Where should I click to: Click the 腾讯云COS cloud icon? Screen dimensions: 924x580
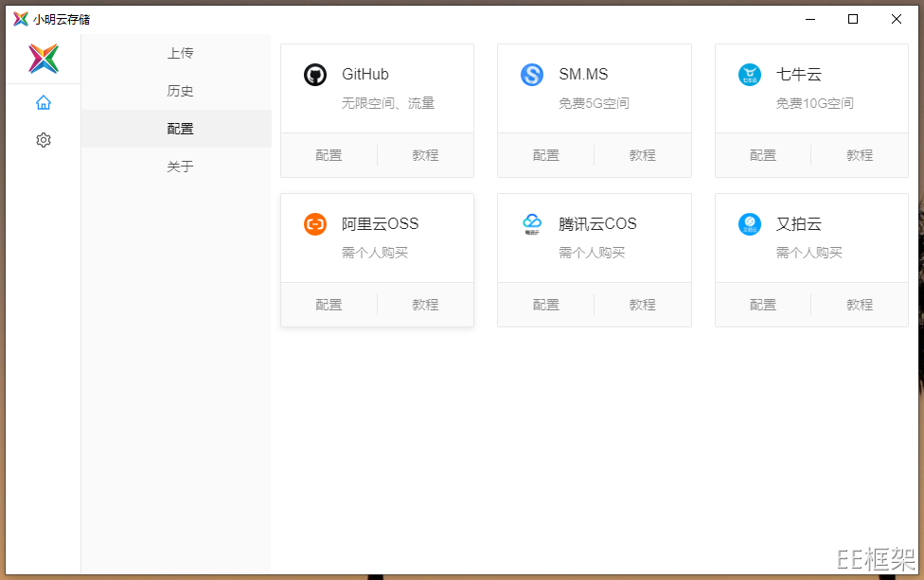point(532,224)
